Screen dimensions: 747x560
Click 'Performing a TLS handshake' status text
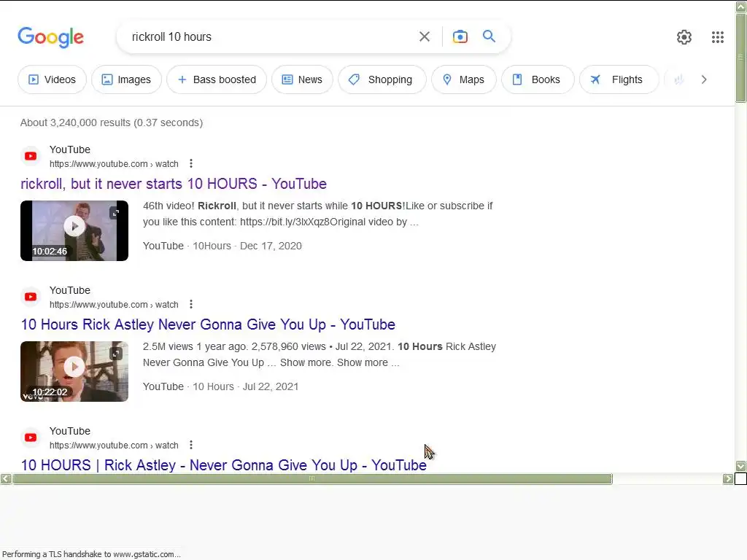click(x=91, y=554)
